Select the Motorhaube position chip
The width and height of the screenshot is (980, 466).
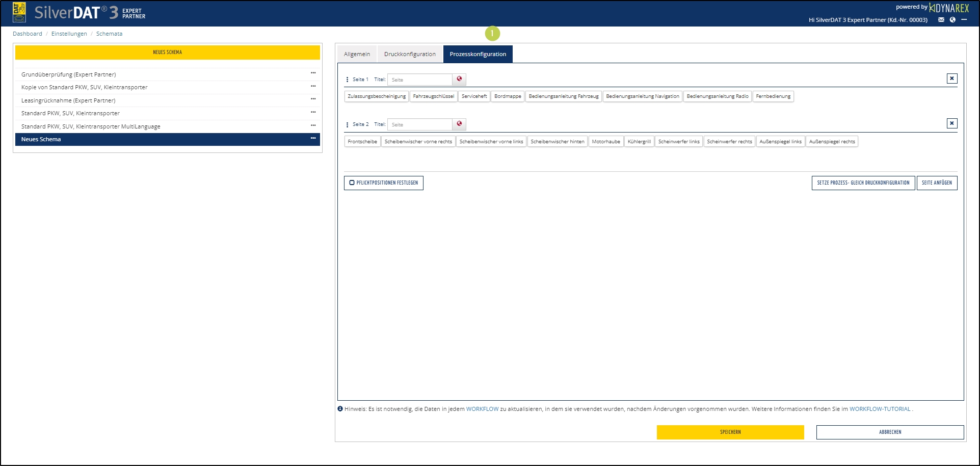coord(605,141)
